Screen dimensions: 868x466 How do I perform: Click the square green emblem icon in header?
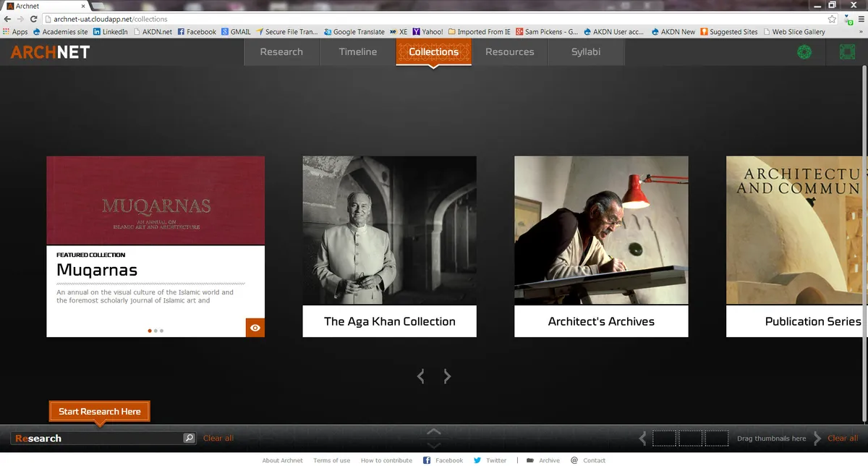(x=847, y=52)
